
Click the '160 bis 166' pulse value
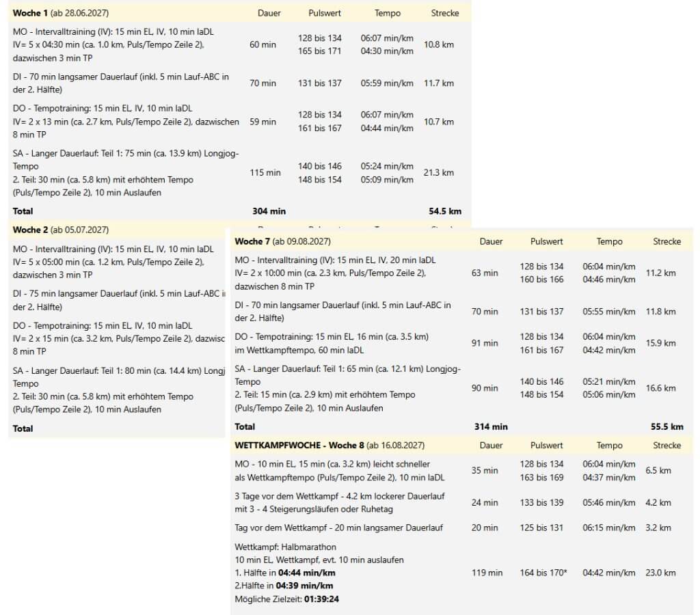point(541,279)
